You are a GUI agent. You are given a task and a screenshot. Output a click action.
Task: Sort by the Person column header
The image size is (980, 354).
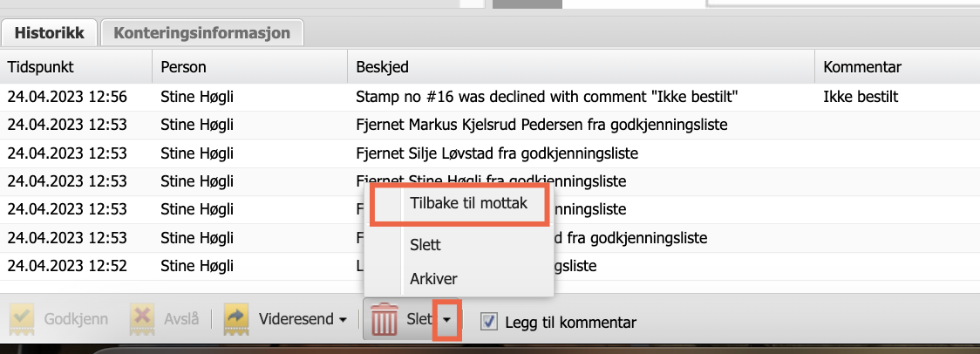184,67
